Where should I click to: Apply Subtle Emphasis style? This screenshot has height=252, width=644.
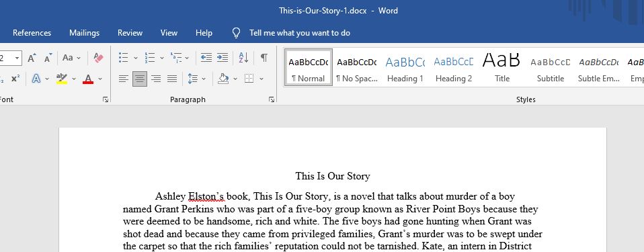pyautogui.click(x=599, y=68)
